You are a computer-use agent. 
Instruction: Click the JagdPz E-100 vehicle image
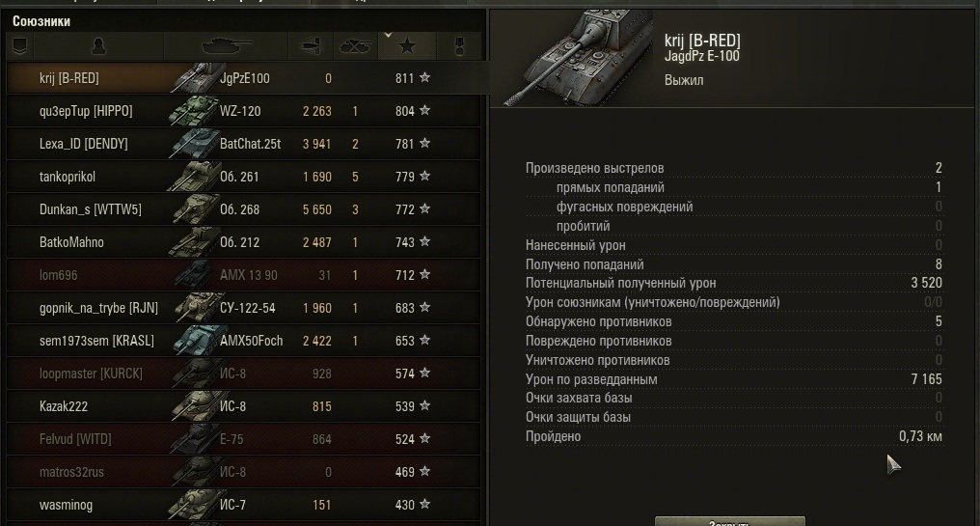pyautogui.click(x=578, y=58)
